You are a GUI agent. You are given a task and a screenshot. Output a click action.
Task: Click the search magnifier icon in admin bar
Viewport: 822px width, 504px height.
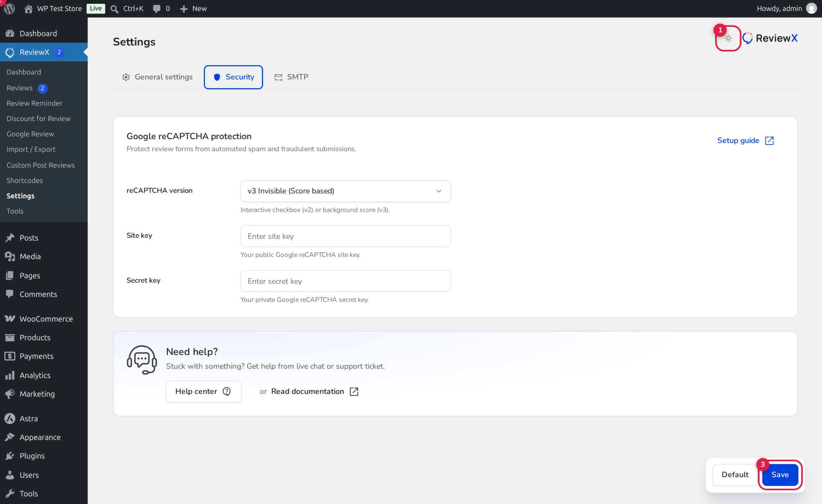point(114,9)
